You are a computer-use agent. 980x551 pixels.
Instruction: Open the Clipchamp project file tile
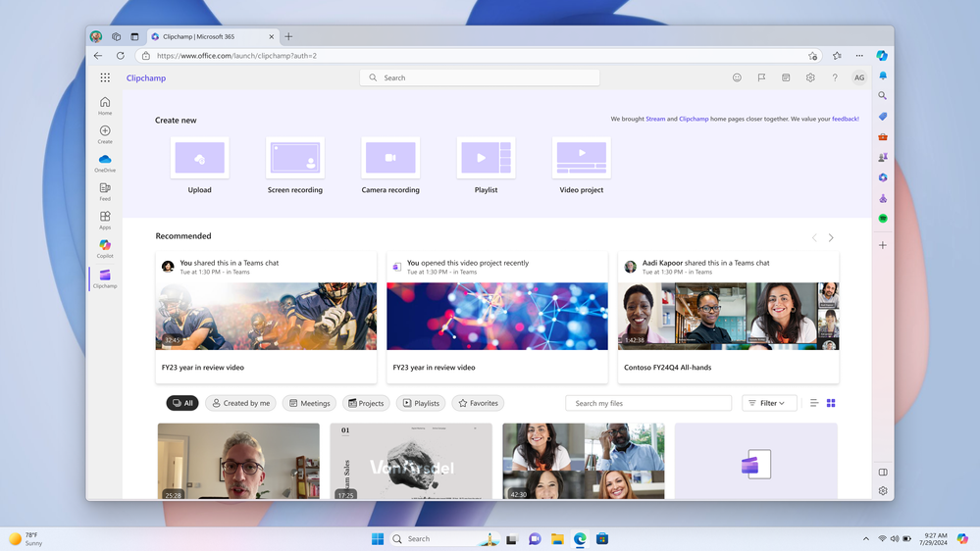coord(755,461)
